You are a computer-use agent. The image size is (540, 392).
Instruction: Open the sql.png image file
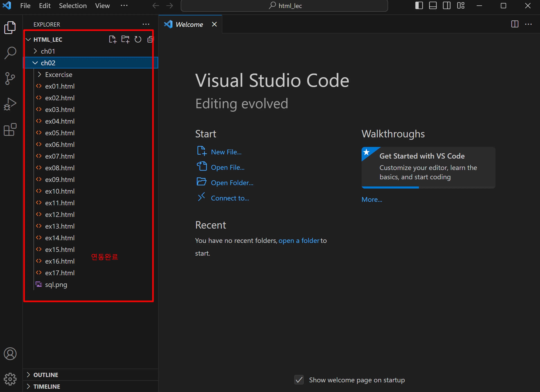point(90,284)
